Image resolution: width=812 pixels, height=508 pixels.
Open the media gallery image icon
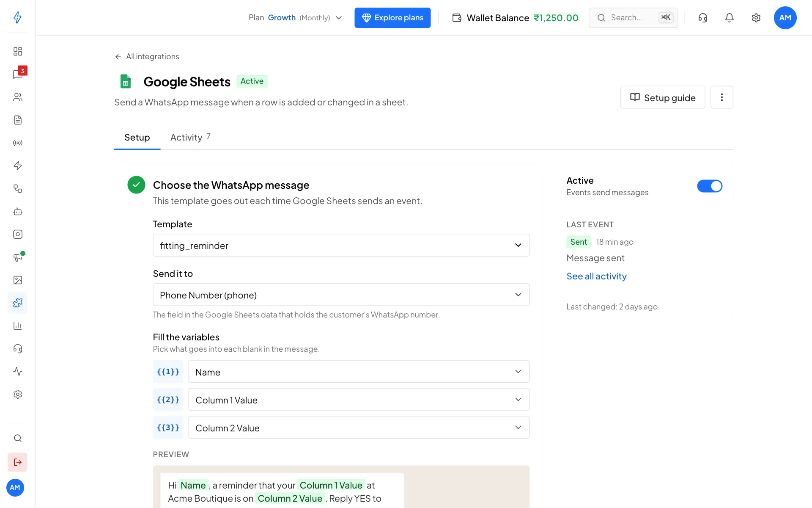(x=17, y=280)
